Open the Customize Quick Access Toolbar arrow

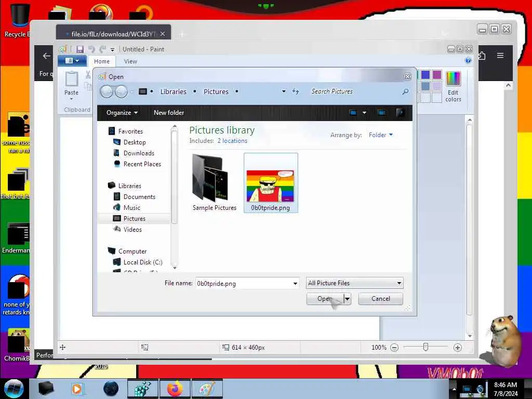click(x=112, y=50)
